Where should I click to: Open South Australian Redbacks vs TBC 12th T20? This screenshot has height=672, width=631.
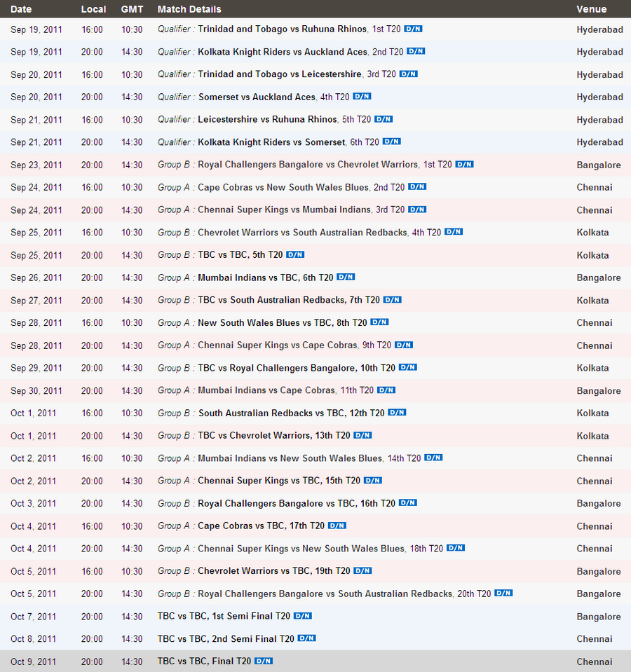pyautogui.click(x=292, y=413)
